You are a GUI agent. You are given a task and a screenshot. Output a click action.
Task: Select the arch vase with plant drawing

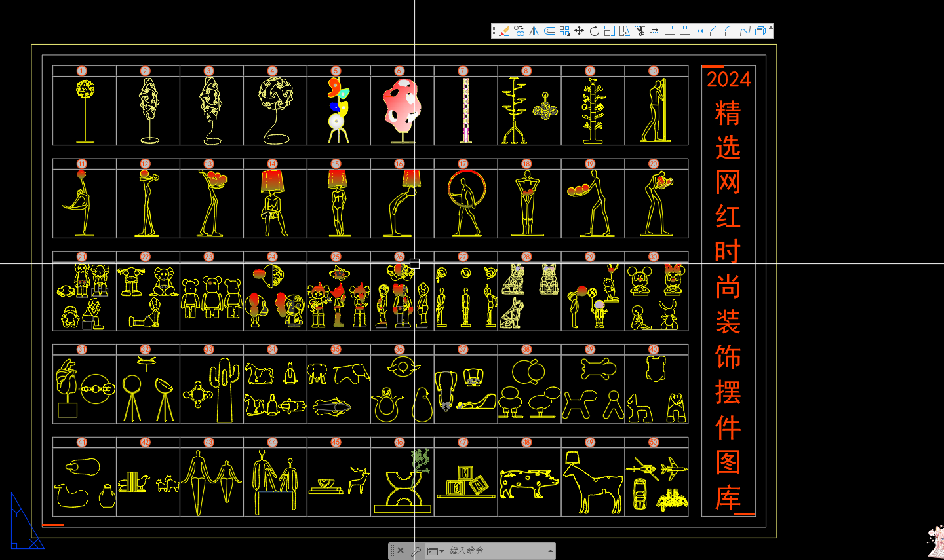tap(403, 481)
